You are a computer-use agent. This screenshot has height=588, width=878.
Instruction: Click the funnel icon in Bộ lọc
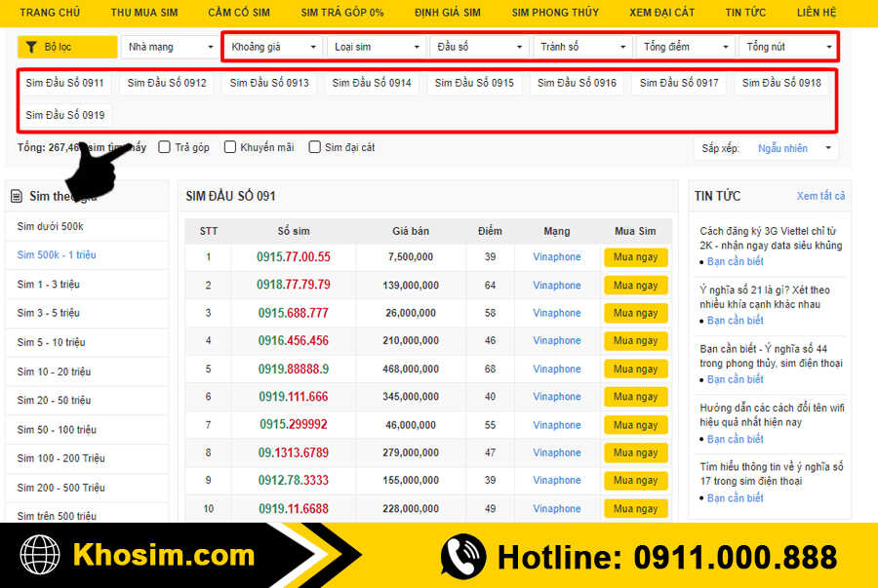coord(31,47)
